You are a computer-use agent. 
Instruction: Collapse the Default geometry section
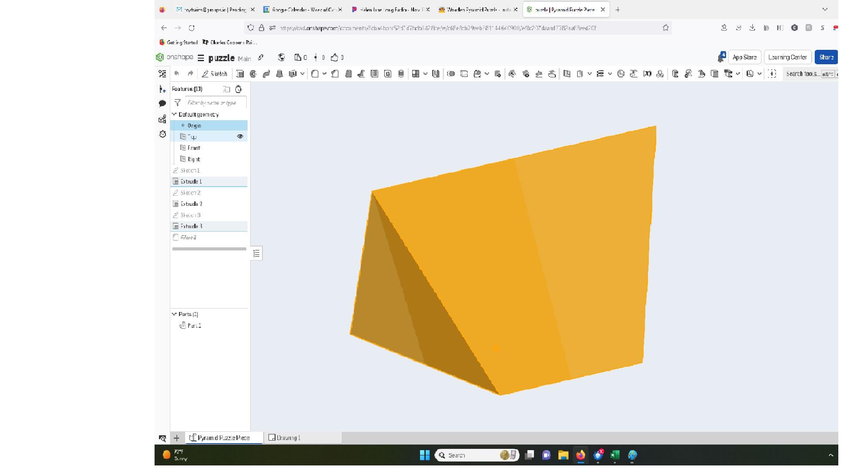click(x=174, y=114)
